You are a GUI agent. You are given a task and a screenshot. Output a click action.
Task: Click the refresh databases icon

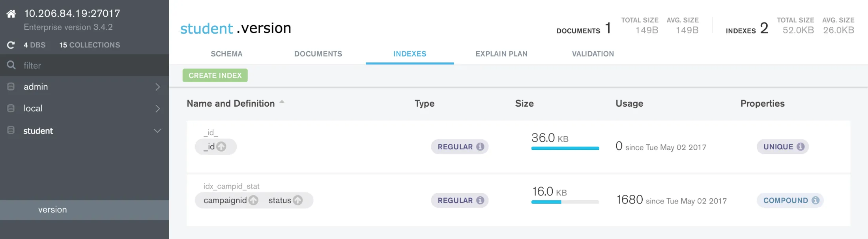(x=11, y=45)
